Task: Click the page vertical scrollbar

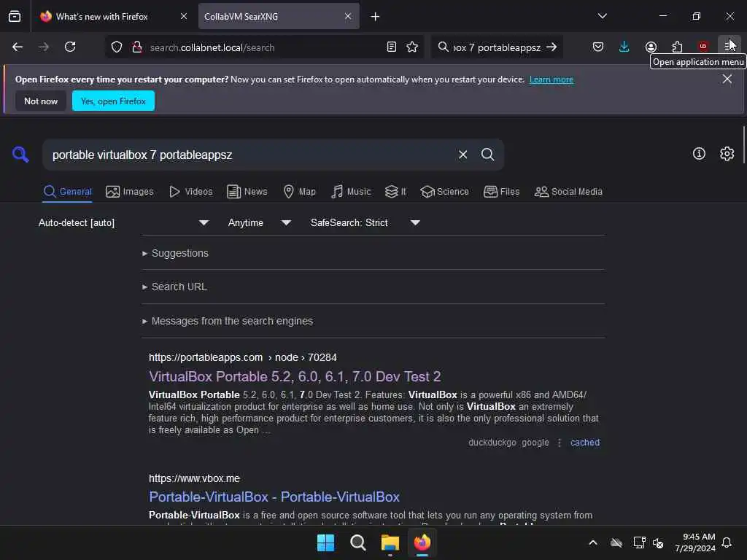Action: pyautogui.click(x=743, y=145)
